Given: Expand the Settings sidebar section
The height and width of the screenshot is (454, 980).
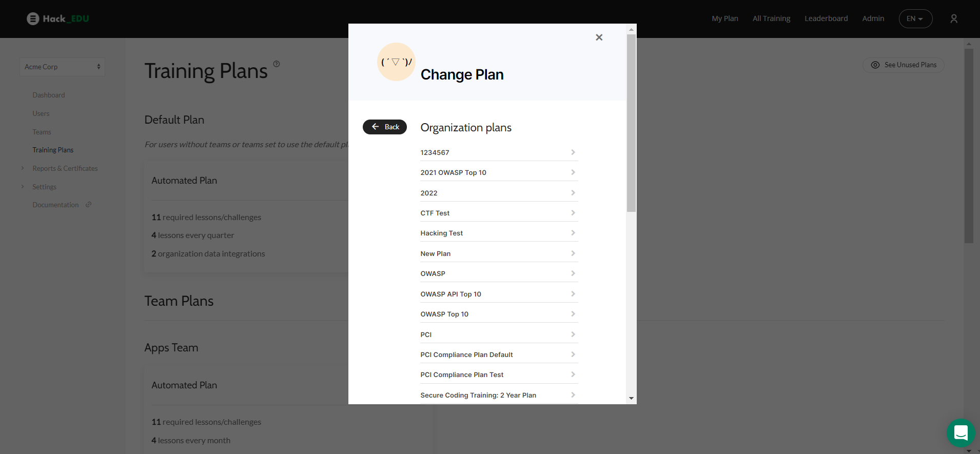Looking at the screenshot, I should click(x=23, y=187).
